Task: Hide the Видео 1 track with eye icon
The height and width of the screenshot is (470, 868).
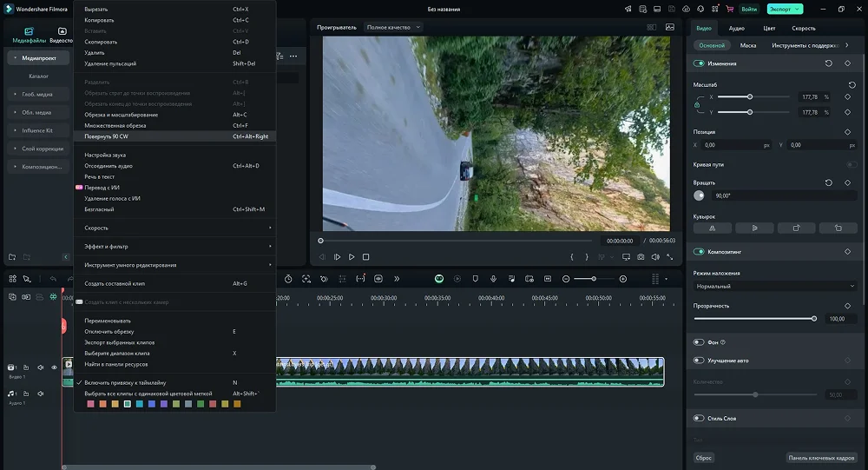Action: coord(54,367)
